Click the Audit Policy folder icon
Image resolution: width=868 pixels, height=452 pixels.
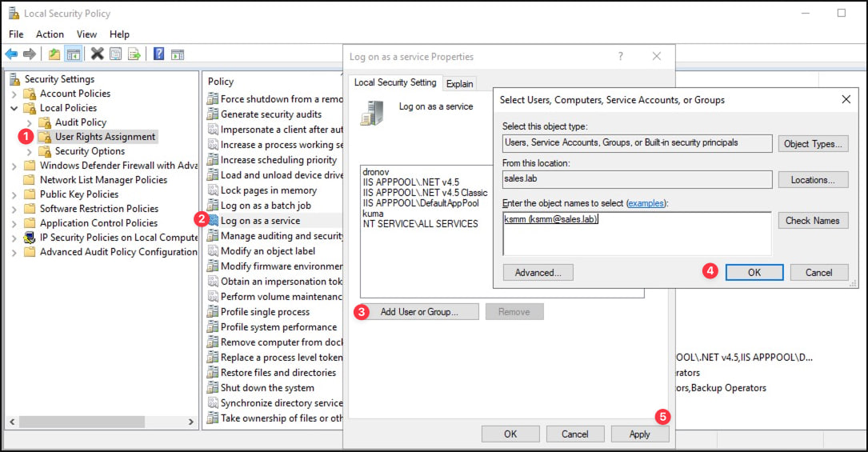pyautogui.click(x=45, y=122)
